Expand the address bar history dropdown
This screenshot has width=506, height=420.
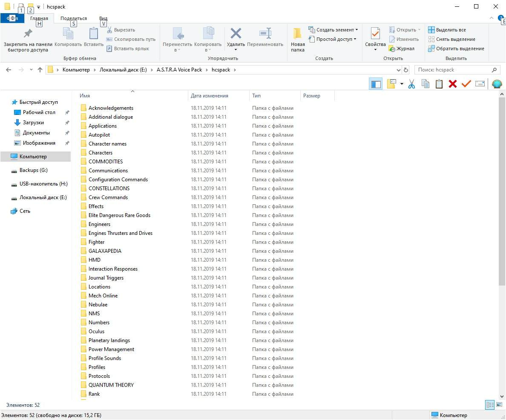tap(399, 70)
